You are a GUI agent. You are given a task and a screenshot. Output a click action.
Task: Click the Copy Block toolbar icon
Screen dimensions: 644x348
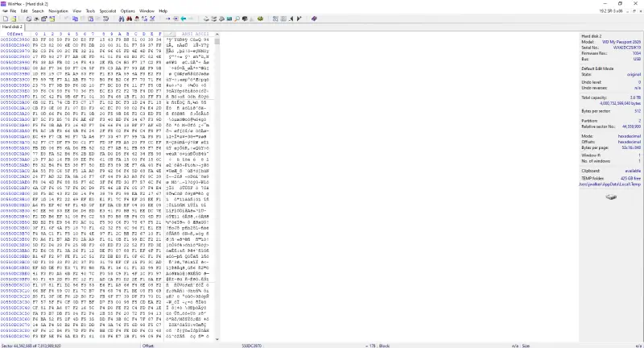click(x=74, y=18)
